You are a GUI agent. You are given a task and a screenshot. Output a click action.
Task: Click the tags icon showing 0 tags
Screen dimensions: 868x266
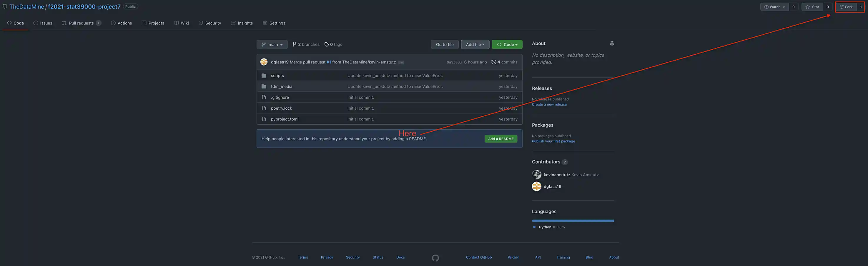tap(327, 44)
